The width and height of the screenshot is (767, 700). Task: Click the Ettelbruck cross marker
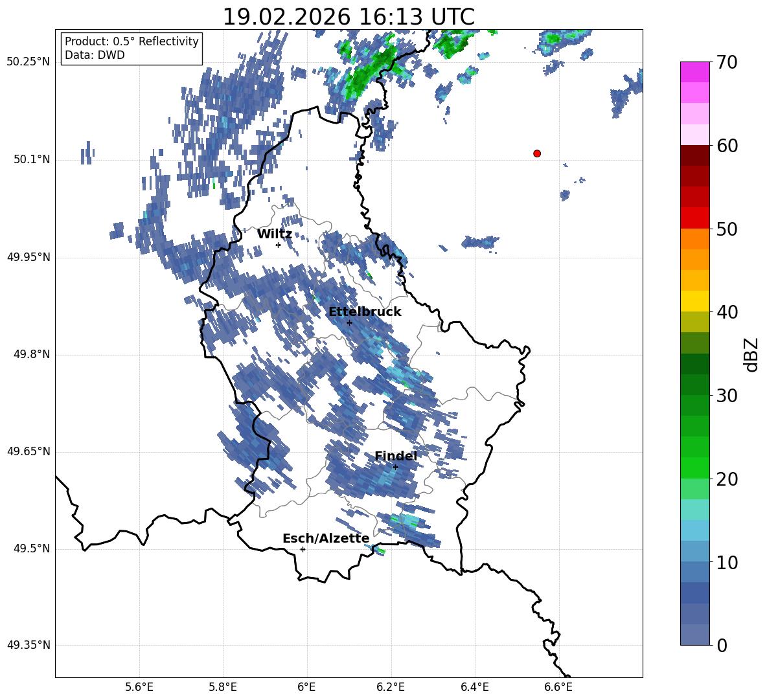click(x=349, y=322)
